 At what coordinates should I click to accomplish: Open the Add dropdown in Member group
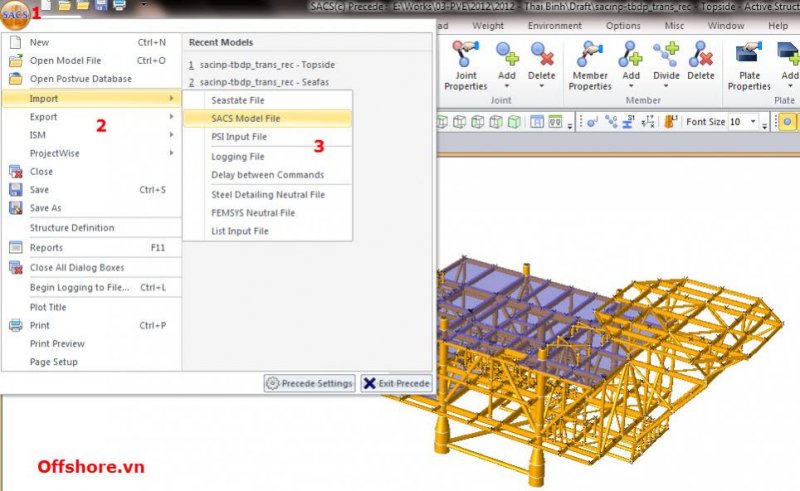click(x=631, y=66)
